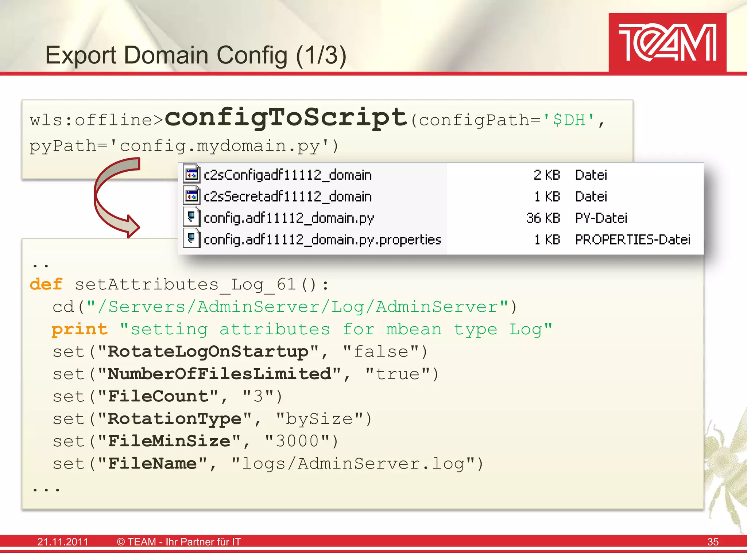Click the c2sConfigadf11112_domain file icon
The image size is (747, 560).
[x=191, y=174]
